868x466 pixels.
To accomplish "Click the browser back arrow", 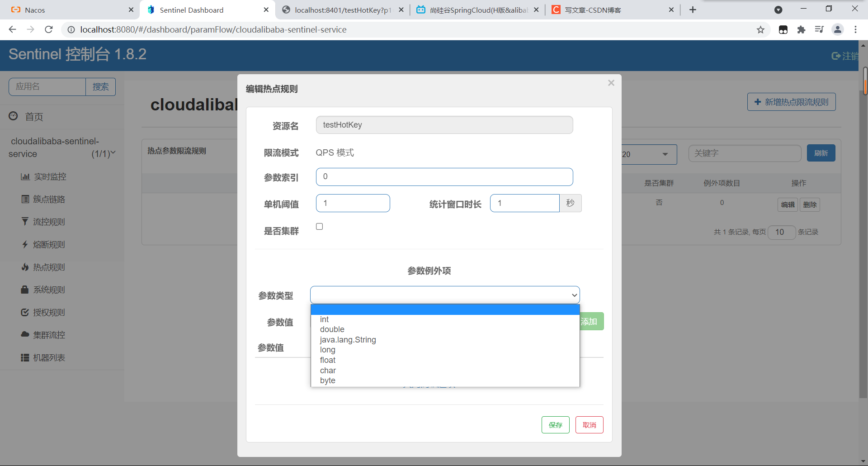I will click(12, 29).
